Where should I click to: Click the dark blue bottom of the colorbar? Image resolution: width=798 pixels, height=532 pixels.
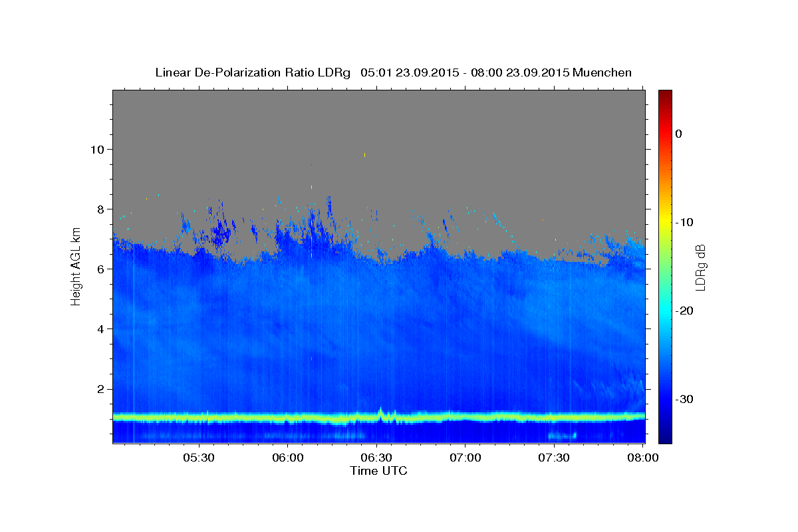coord(665,438)
